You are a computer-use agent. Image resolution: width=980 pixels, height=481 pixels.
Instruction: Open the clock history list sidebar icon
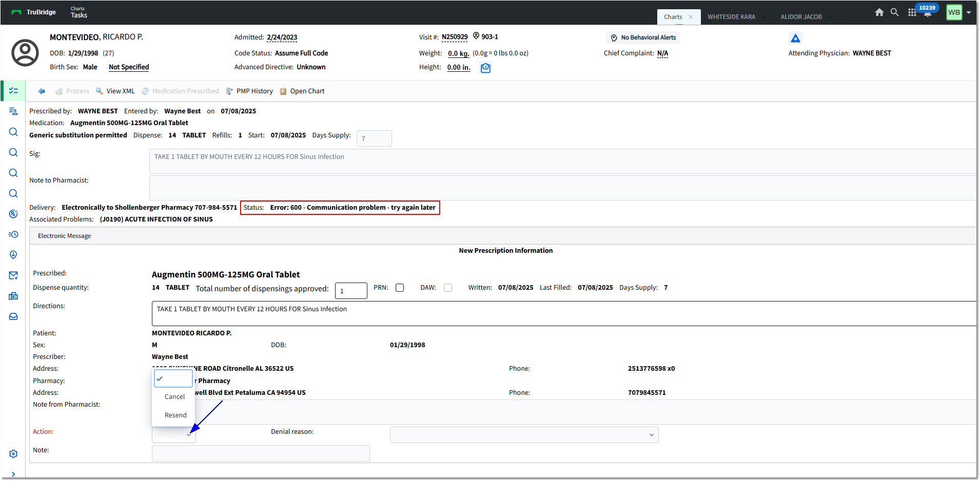(x=13, y=234)
